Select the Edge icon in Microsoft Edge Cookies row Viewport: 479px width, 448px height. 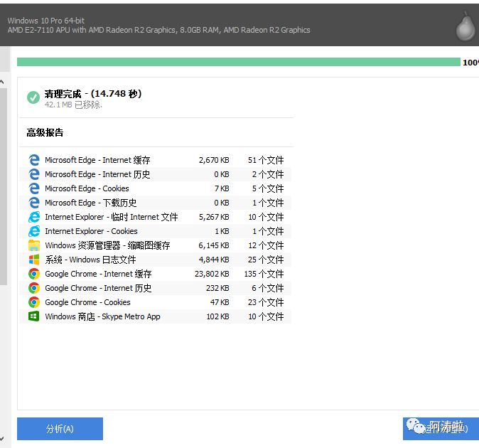point(34,188)
